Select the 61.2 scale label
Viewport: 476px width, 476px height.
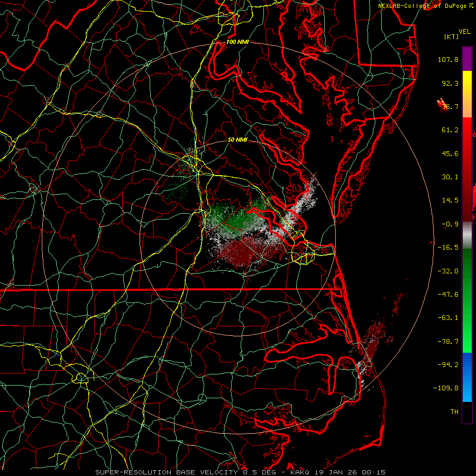click(450, 130)
